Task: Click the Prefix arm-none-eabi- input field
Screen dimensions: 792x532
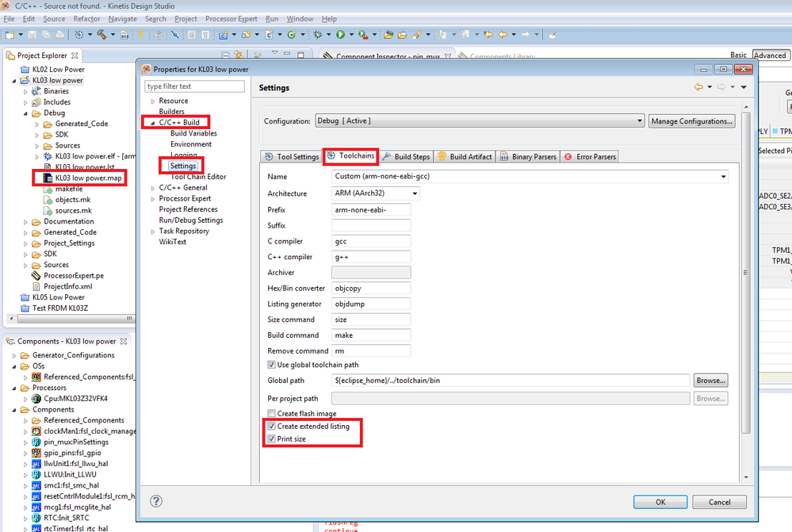Action: [371, 209]
